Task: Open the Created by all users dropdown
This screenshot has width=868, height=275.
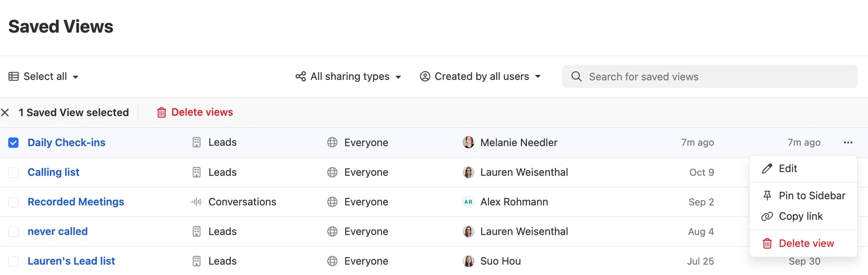Action: click(481, 77)
